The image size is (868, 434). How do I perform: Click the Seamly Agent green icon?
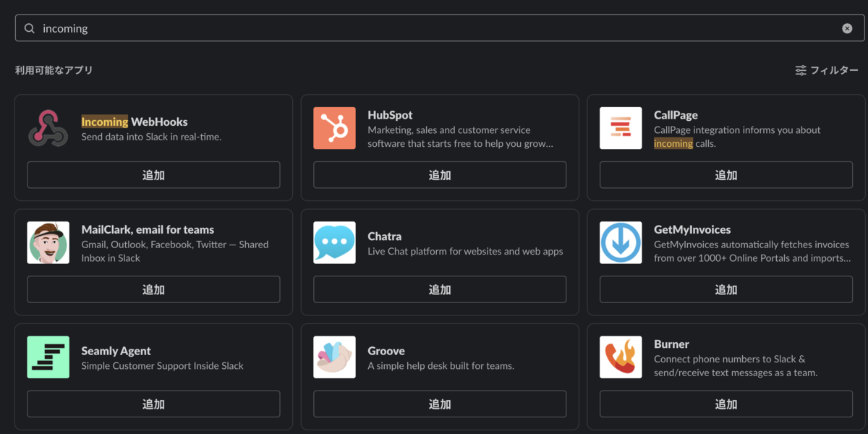click(x=48, y=357)
